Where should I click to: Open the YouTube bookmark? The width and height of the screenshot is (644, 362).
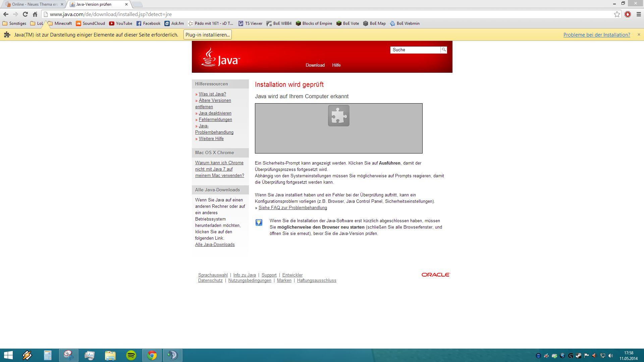pos(121,23)
